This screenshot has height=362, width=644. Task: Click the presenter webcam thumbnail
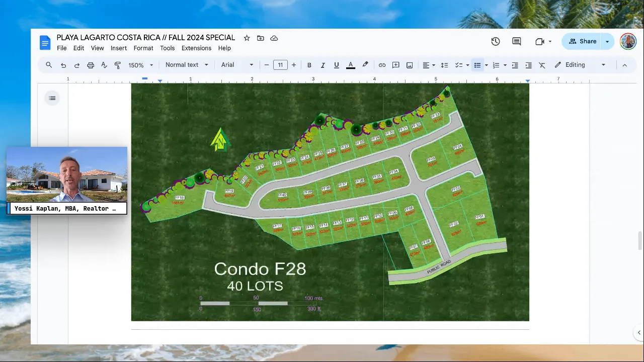pos(67,180)
